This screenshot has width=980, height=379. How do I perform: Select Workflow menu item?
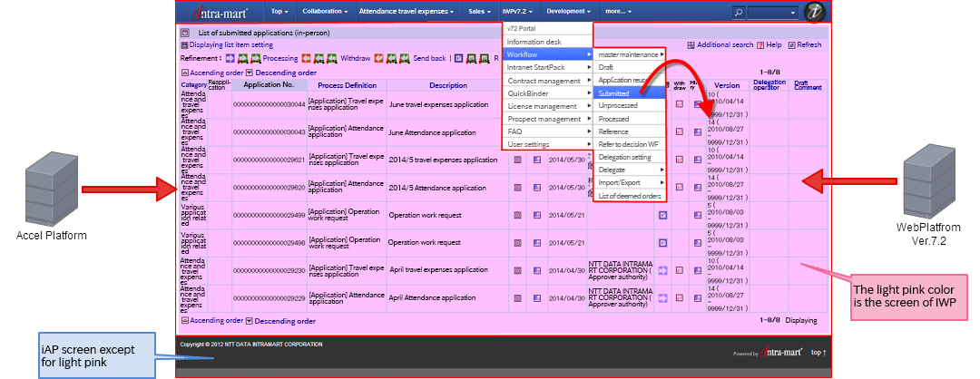click(x=547, y=55)
